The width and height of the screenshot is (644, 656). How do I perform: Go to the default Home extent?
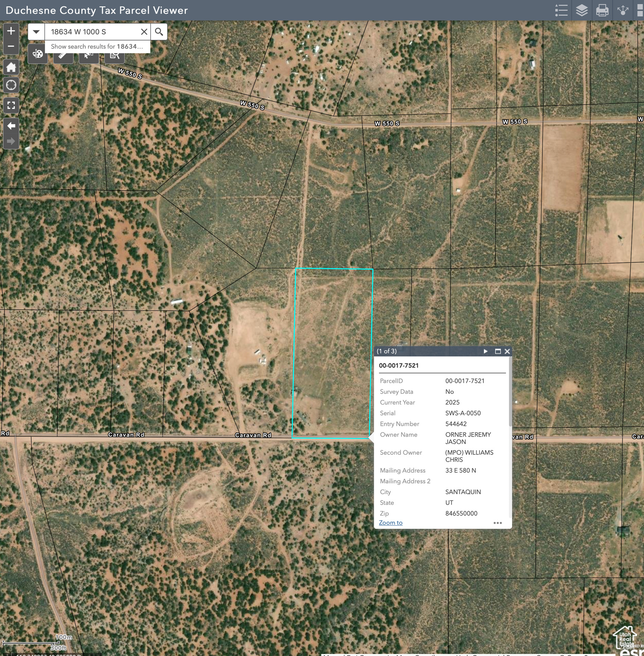(11, 67)
